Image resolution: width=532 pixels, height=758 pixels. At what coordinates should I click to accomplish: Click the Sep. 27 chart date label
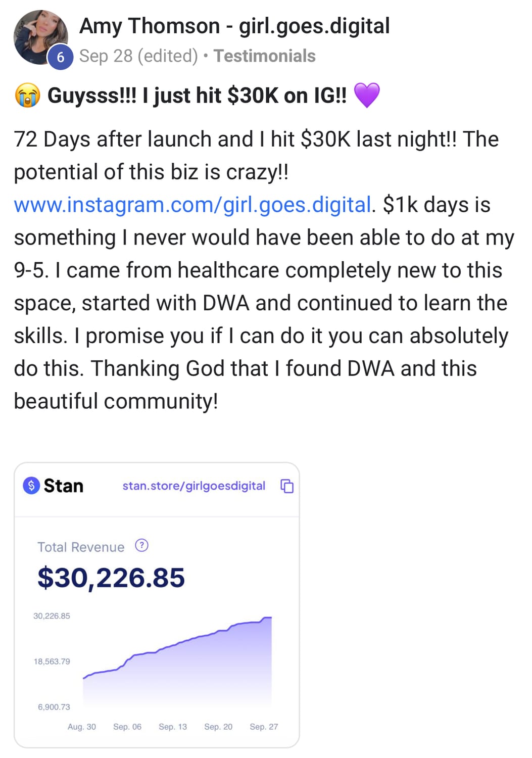click(264, 727)
